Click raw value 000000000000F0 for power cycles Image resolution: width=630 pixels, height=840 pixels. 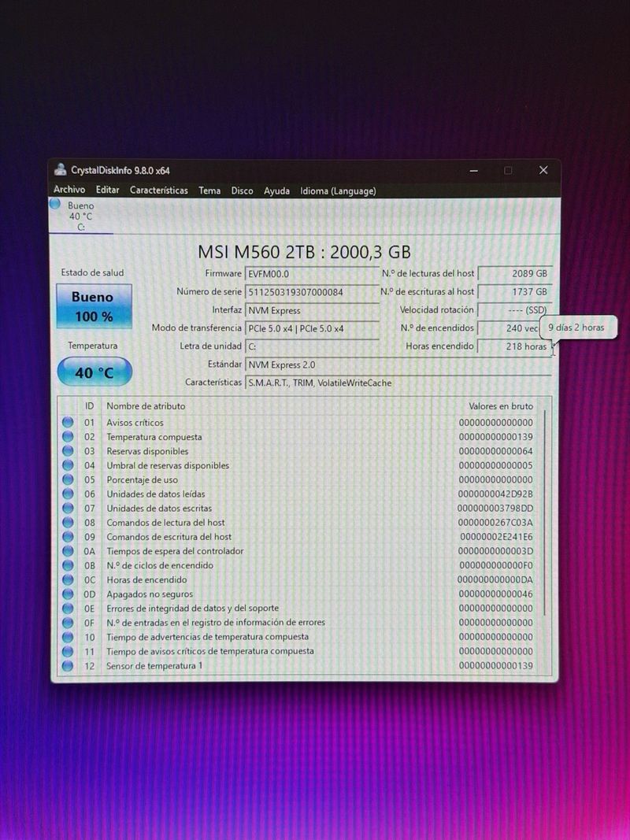[x=496, y=565]
